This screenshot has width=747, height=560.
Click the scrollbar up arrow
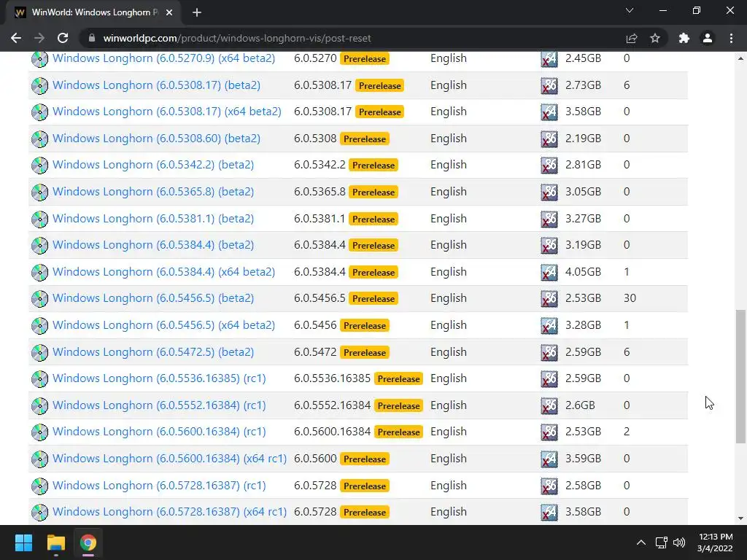pyautogui.click(x=740, y=58)
